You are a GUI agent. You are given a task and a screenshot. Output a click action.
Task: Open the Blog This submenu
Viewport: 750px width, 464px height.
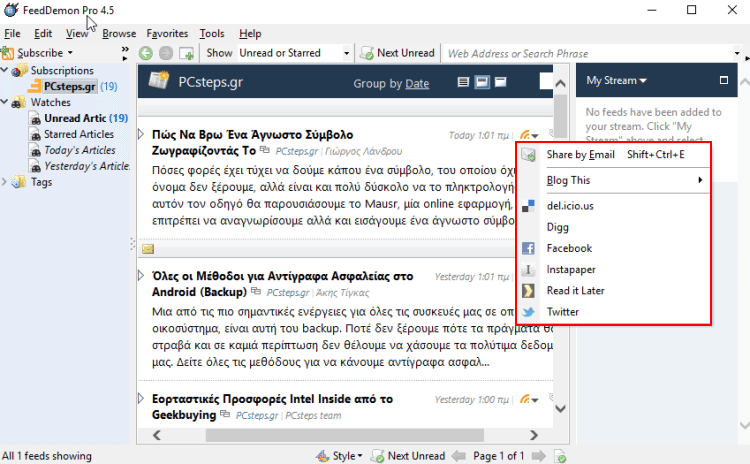[x=614, y=180]
